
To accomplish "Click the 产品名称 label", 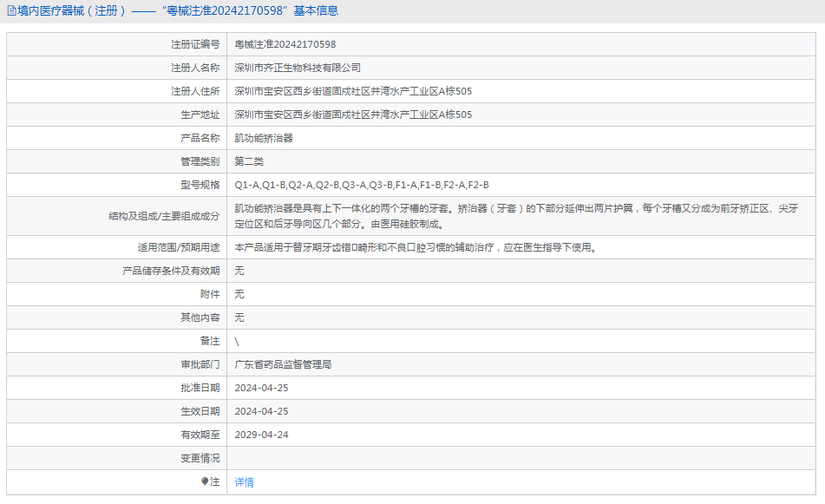I will pyautogui.click(x=200, y=139).
